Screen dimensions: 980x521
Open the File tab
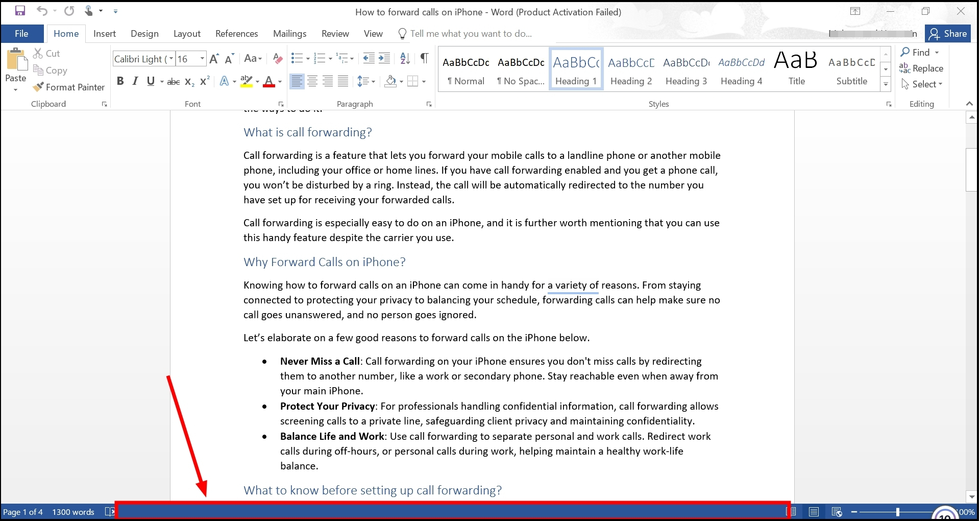pos(21,34)
